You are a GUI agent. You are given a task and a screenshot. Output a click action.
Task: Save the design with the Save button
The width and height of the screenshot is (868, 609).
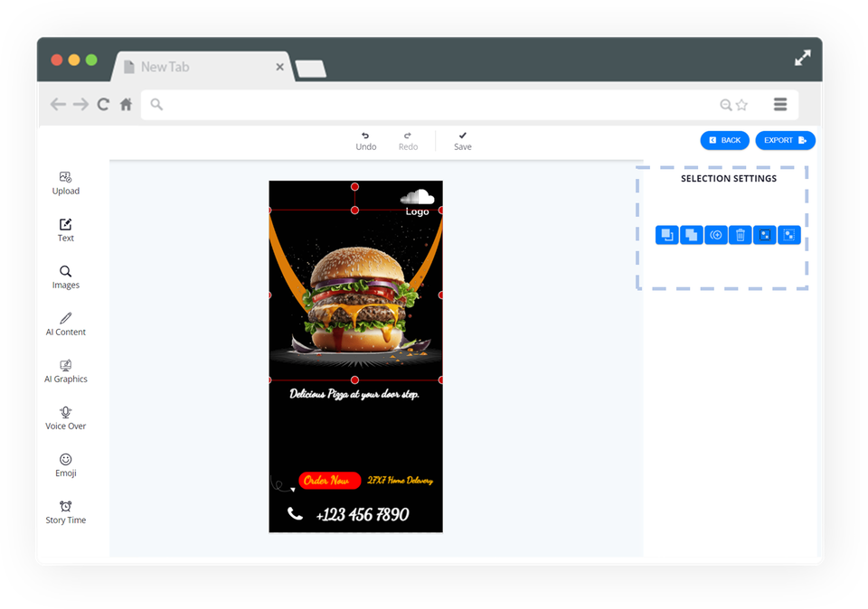463,142
